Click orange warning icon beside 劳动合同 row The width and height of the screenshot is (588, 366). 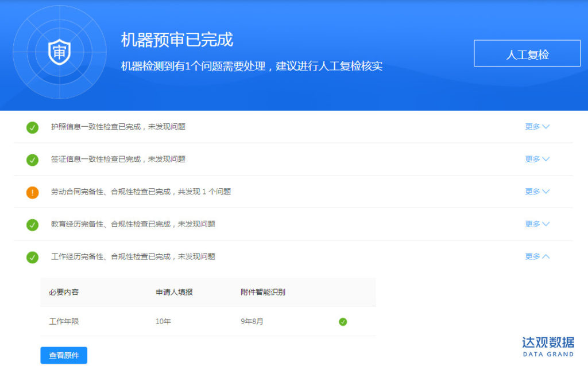(x=32, y=192)
